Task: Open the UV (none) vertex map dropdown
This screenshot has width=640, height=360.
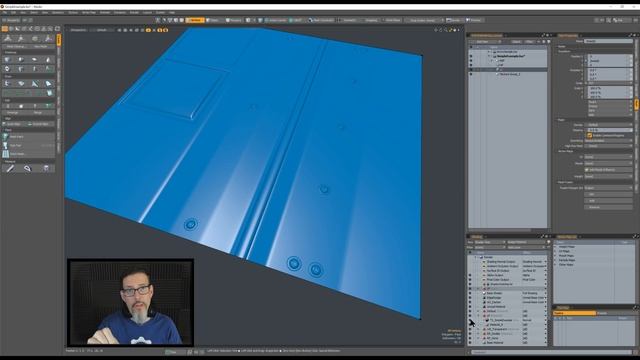Action: coord(608,157)
